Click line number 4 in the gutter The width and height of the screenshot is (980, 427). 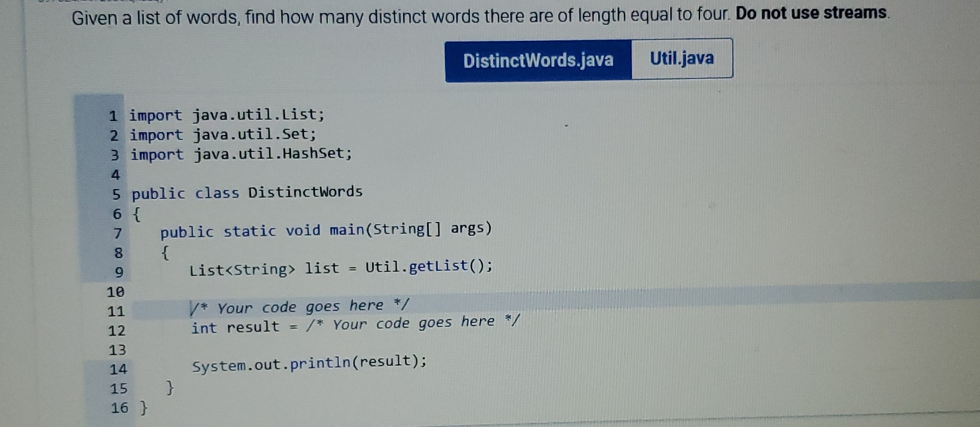pos(115,175)
